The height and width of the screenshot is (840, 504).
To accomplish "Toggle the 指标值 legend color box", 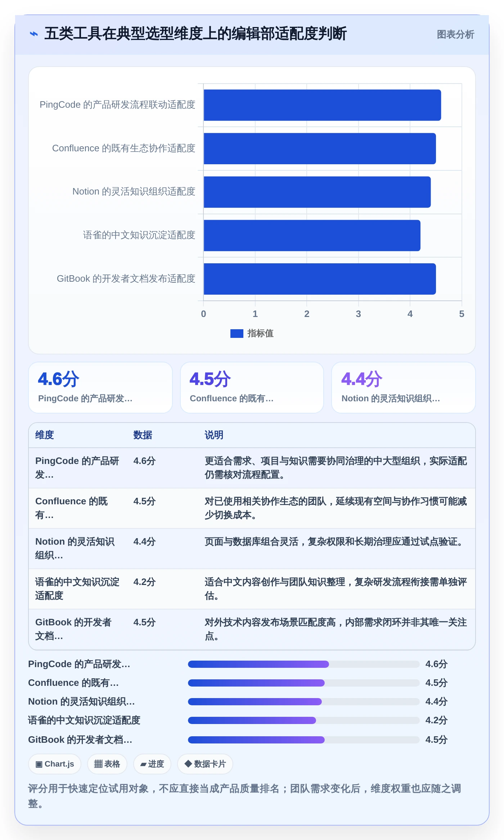I will pos(237,334).
